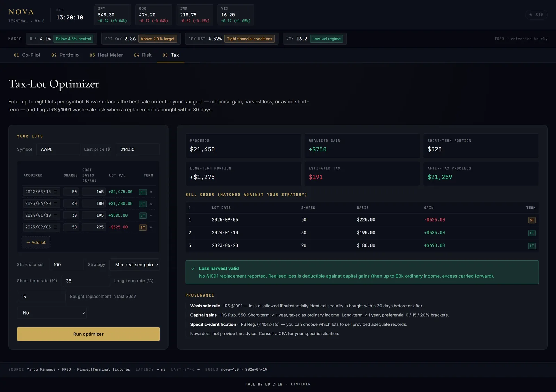Open calendar picker for 2023/06/20 date
This screenshot has height=392, width=556.
pos(55,203)
